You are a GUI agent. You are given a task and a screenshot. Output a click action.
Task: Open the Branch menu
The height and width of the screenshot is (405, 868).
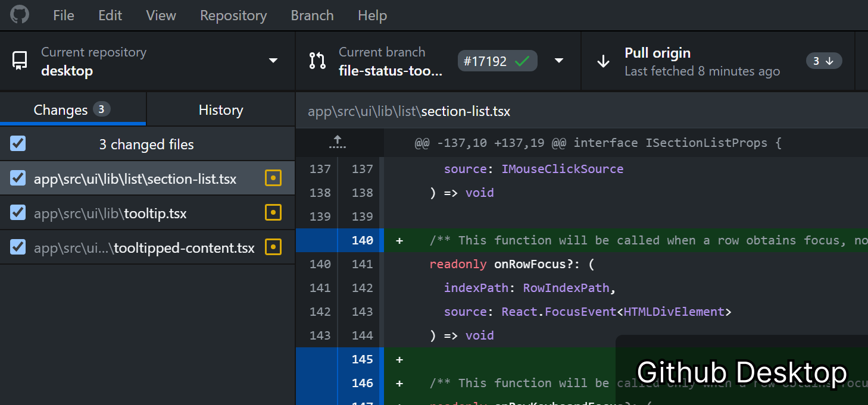point(312,15)
